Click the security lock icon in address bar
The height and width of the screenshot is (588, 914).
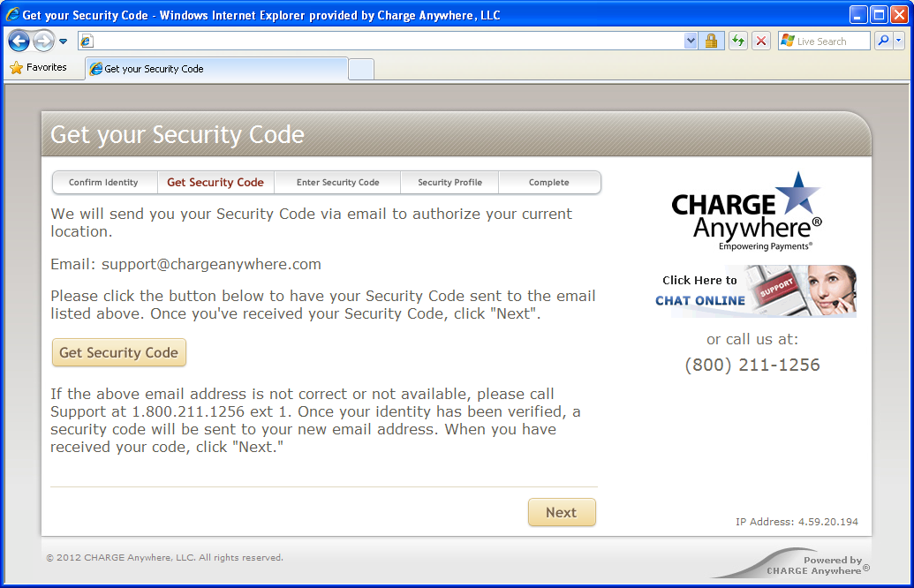[711, 41]
